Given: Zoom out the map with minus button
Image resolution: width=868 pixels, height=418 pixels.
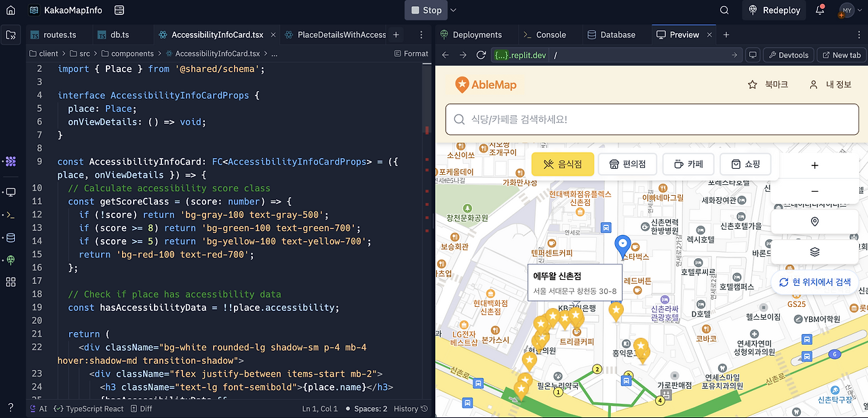Looking at the screenshot, I should (x=814, y=191).
